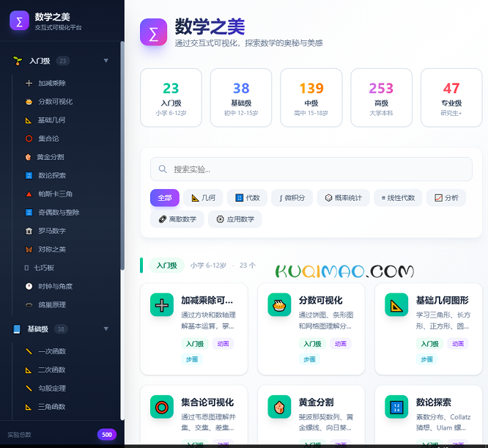The image size is (488, 448).
Task: Open the 加减乘除可... card title
Action: tap(207, 301)
